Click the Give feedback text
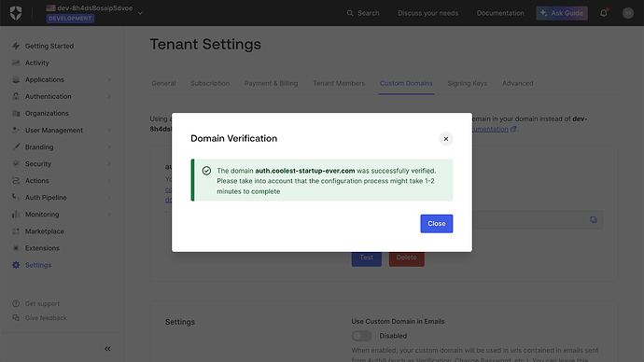Viewport: 644px width, 362px height. pos(46,317)
